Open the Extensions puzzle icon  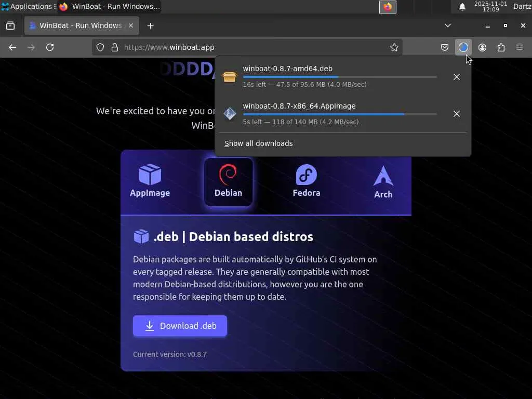[501, 47]
